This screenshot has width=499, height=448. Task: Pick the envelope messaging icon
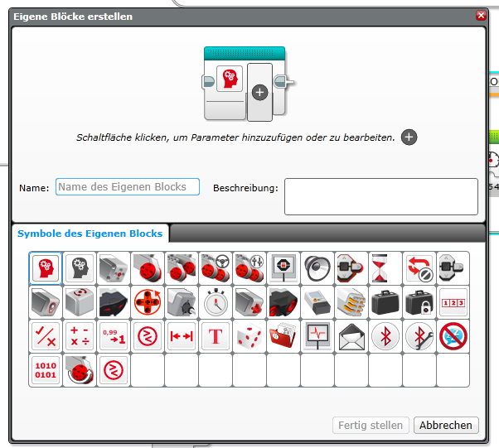351,336
